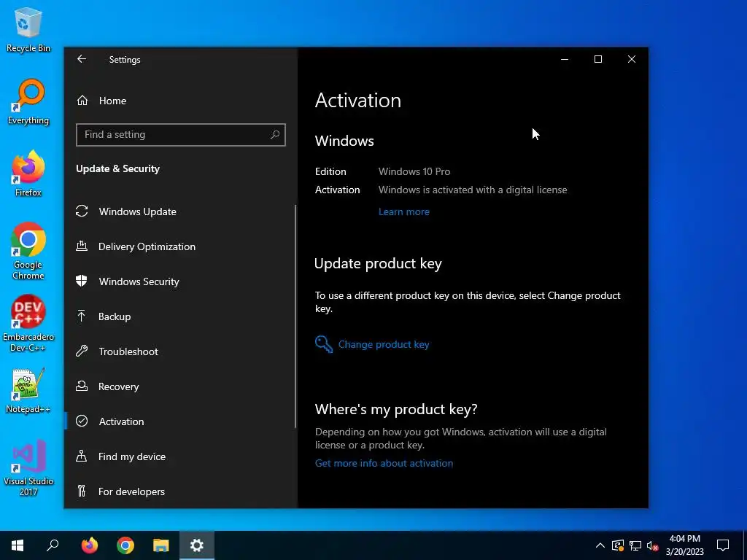Select the Windows Update sync icon

point(82,211)
